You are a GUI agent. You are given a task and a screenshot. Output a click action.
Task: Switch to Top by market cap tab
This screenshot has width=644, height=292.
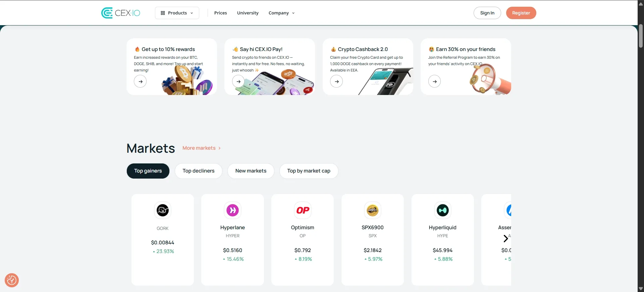[309, 171]
